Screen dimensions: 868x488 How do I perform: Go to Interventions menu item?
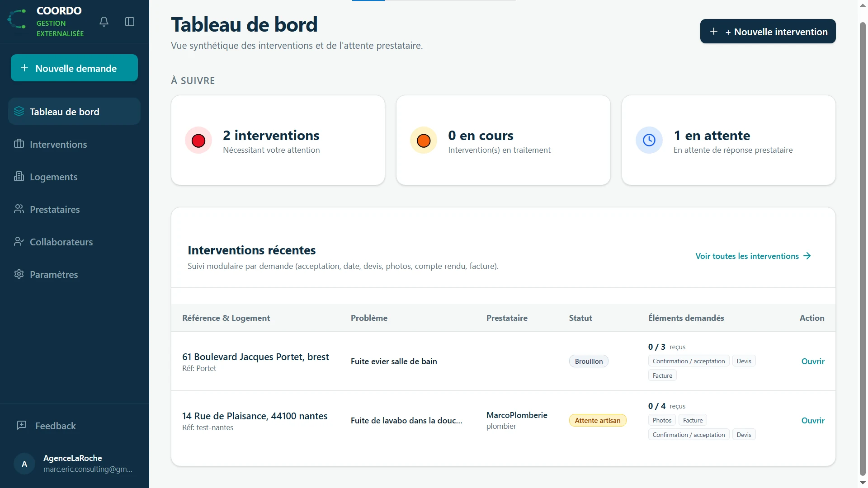74,144
